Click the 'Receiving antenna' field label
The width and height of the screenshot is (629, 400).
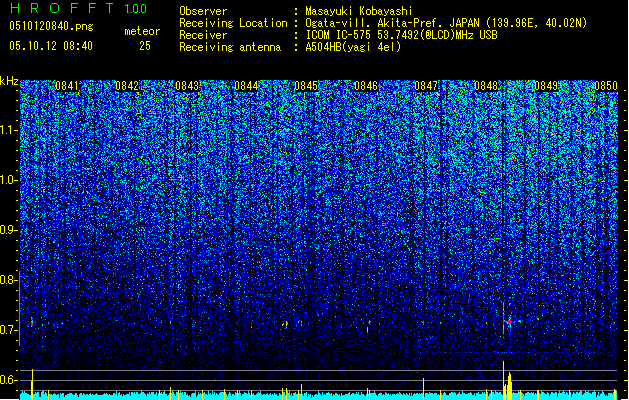point(230,47)
